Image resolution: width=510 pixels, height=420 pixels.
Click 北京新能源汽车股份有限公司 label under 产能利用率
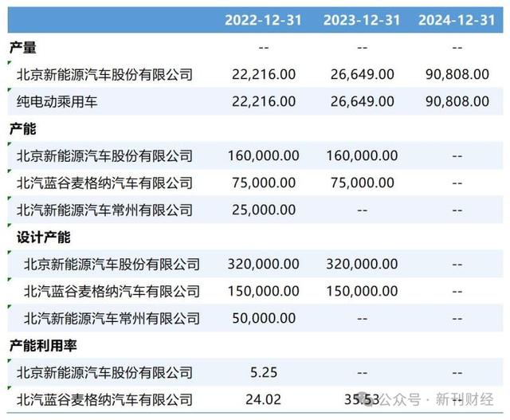(x=104, y=372)
